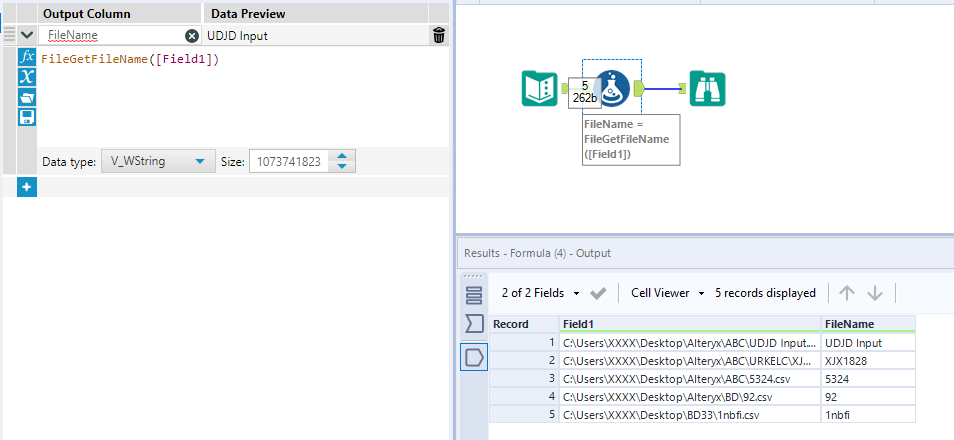
Task: Select the Input Data book tool
Action: (x=539, y=88)
